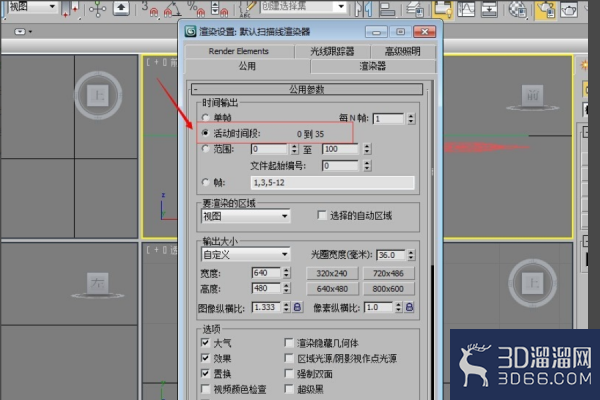Open the 要渲染的区域 视图 dropdown
This screenshot has width=600, height=400.
[245, 216]
